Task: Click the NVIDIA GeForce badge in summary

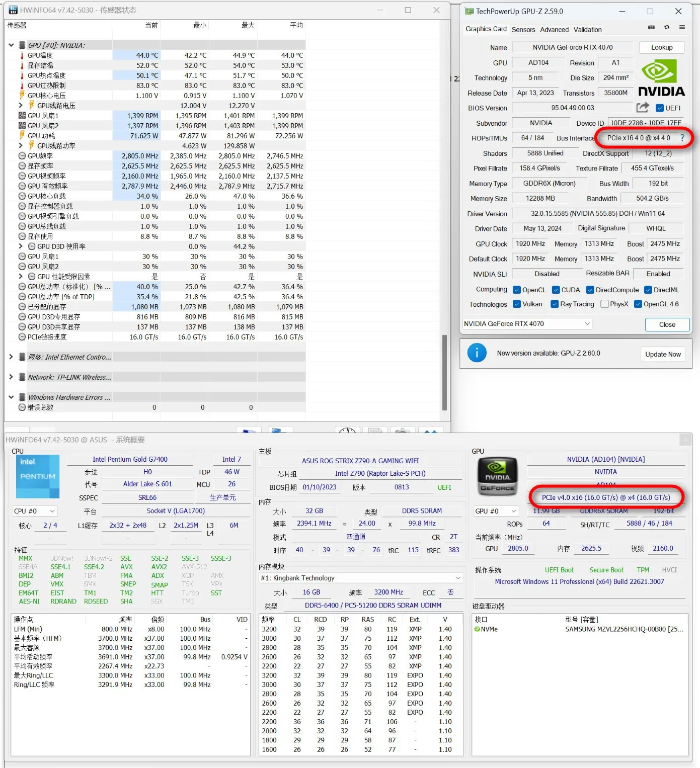Action: coord(497,476)
